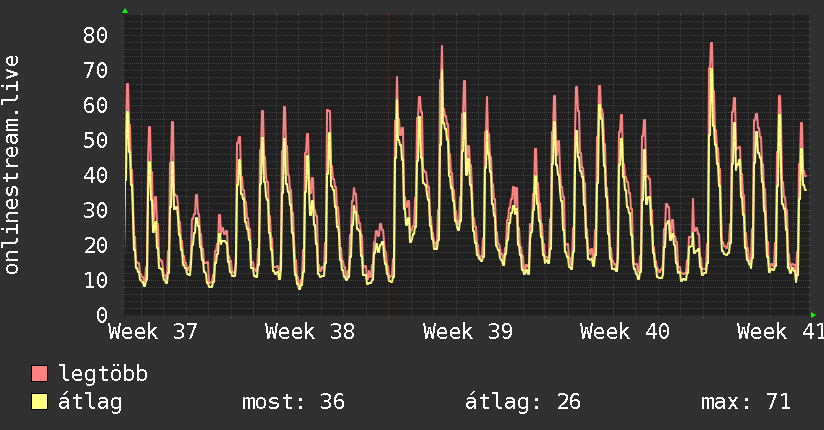Screen dimensions: 824x430
Task: Click the 'Week 40' axis label
Action: (625, 332)
